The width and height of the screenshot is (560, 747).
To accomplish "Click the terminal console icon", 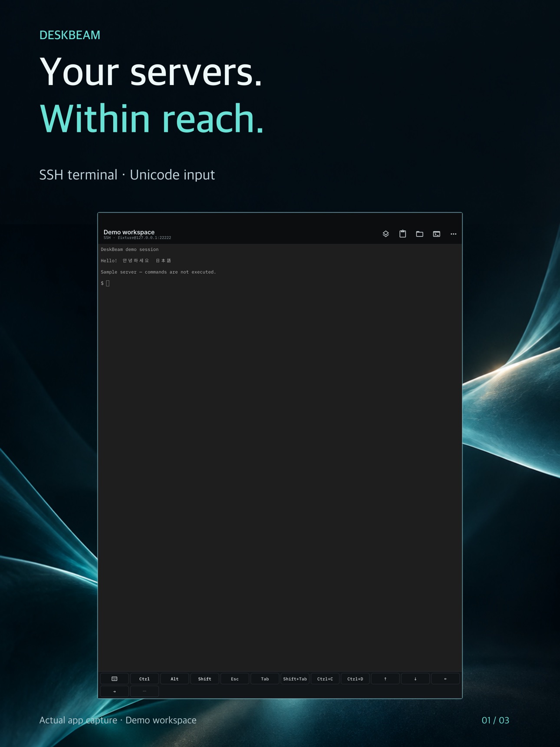I will point(436,234).
